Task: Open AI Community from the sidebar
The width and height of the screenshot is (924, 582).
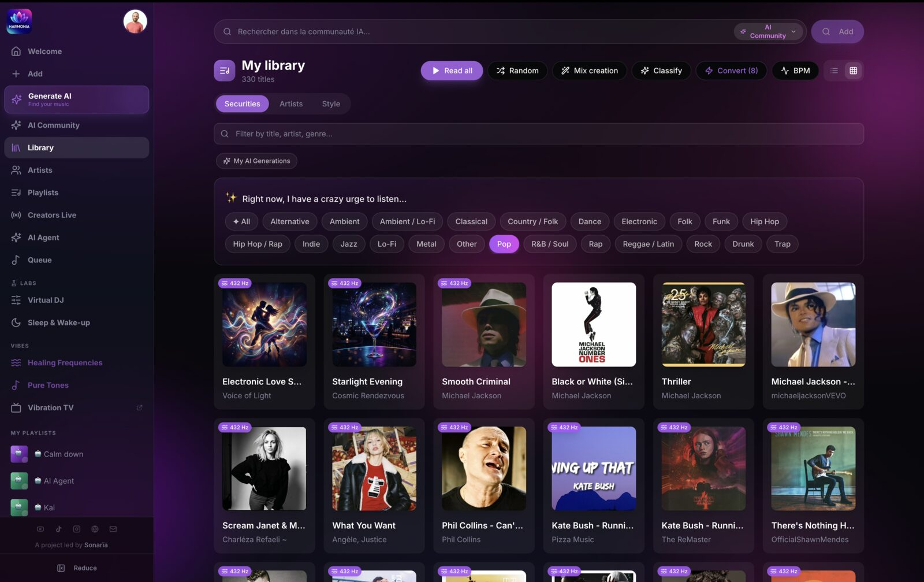Action: (76, 125)
